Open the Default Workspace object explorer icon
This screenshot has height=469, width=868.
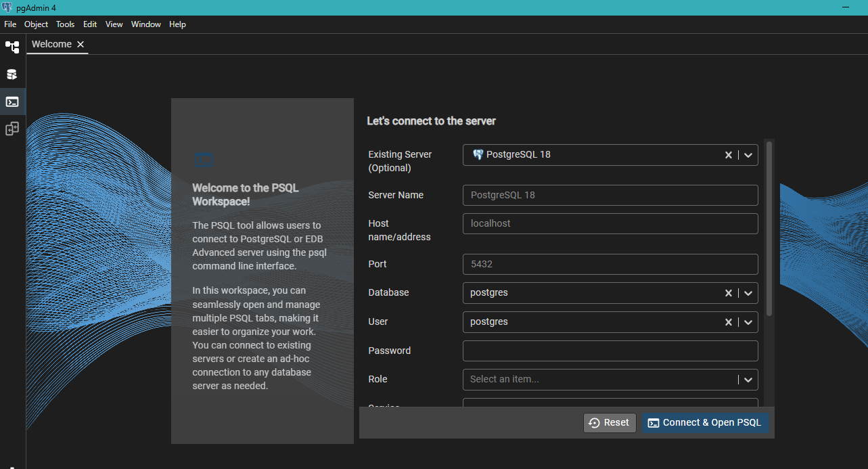(x=12, y=47)
